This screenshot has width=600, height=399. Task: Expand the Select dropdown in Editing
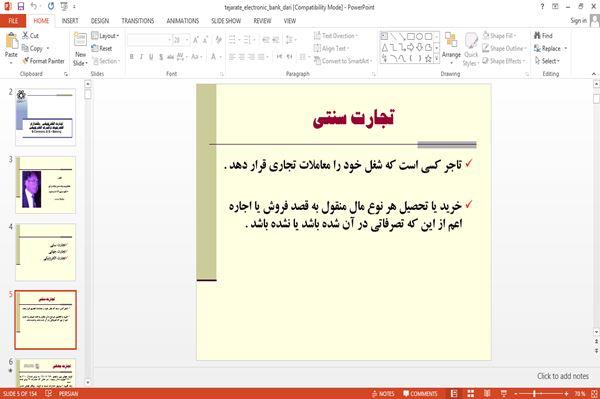[547, 61]
